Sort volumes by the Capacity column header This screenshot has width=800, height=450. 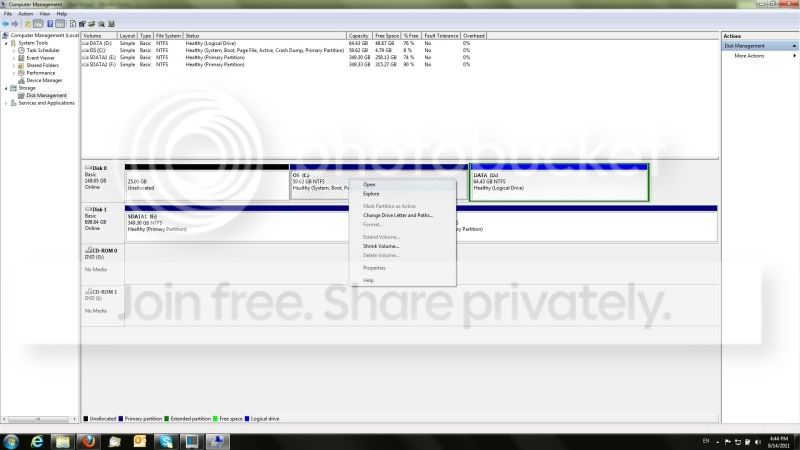pos(358,36)
